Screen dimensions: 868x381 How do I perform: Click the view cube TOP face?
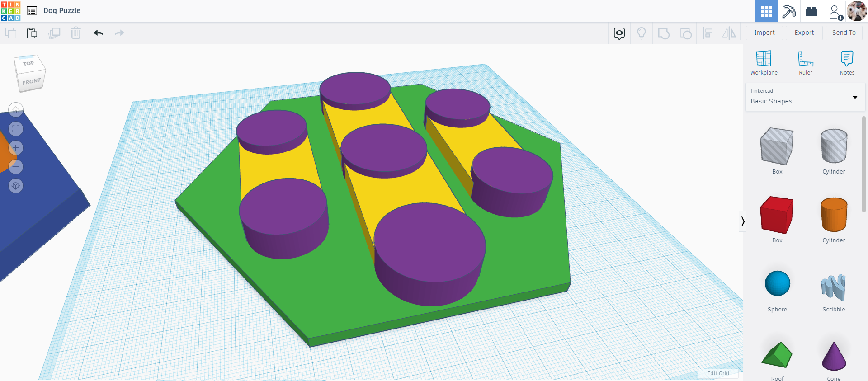pos(28,64)
